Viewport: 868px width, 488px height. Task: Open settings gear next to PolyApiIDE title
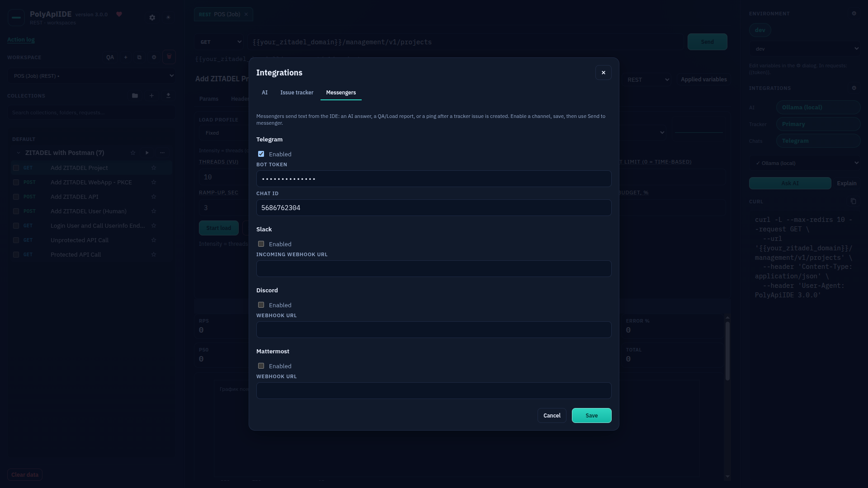(152, 18)
